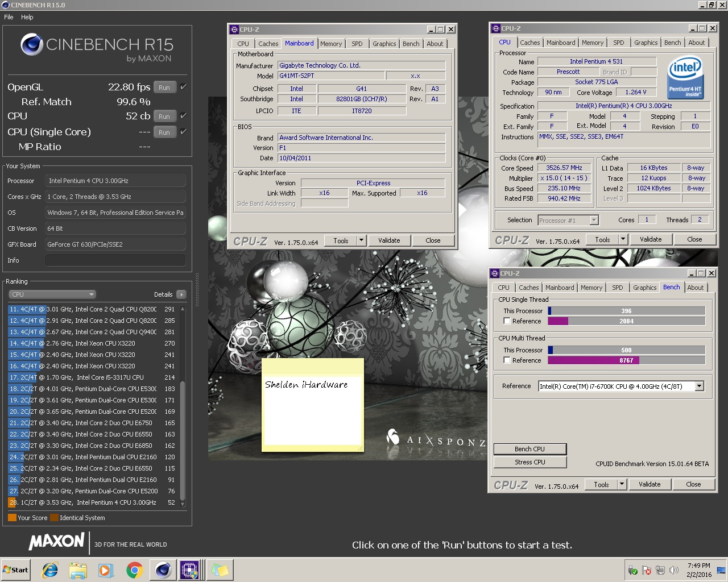Image resolution: width=728 pixels, height=582 pixels.
Task: Click the ranking Details arrow button
Action: (x=181, y=294)
